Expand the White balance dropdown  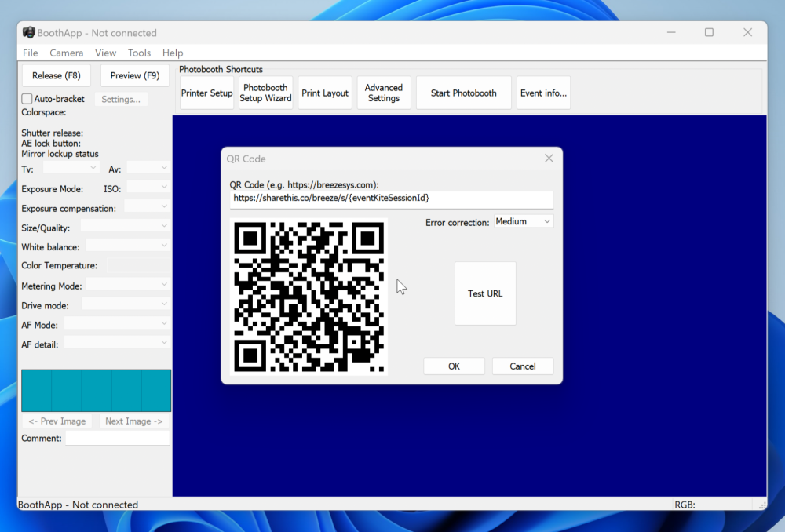tap(128, 246)
